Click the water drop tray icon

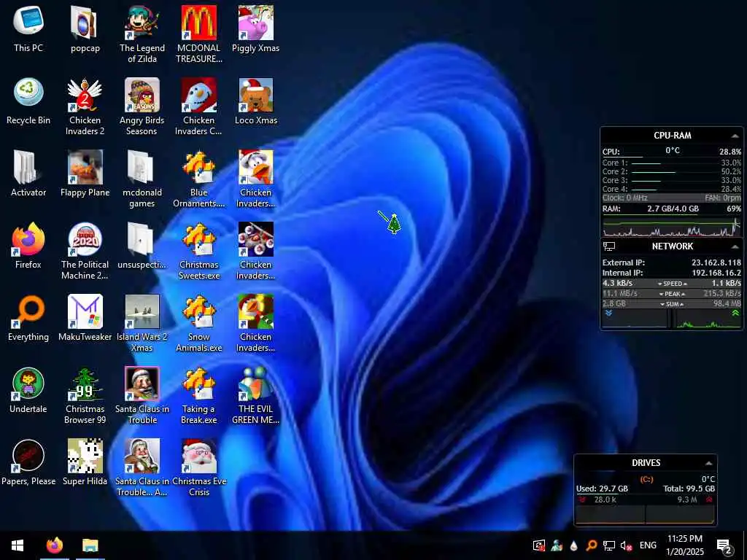coord(573,545)
